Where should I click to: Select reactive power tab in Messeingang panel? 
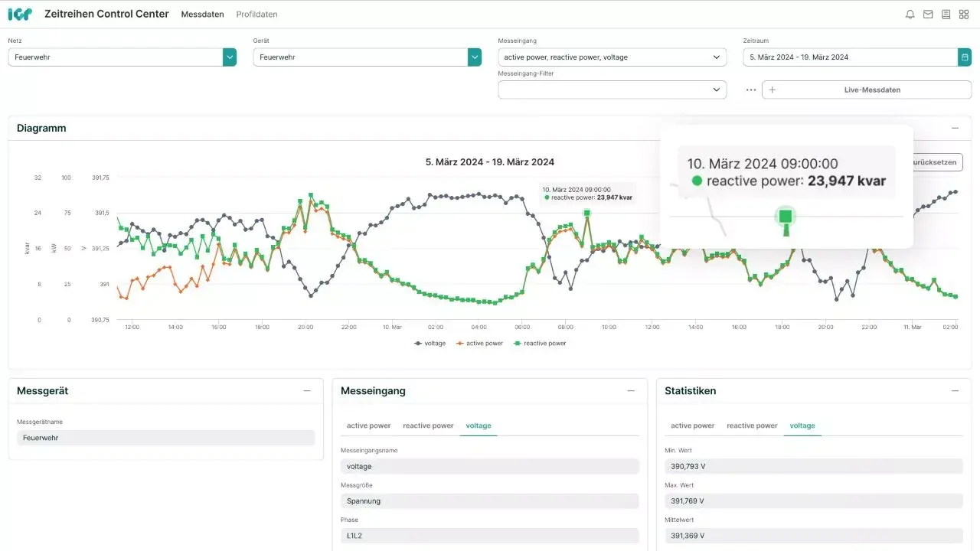tap(428, 425)
